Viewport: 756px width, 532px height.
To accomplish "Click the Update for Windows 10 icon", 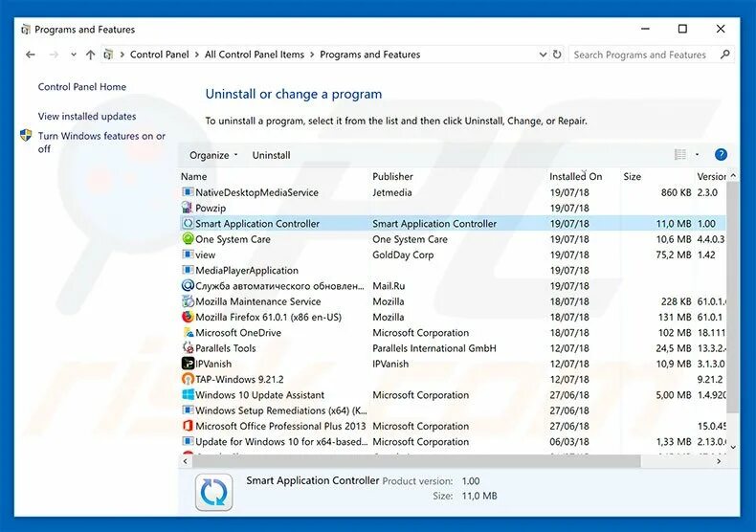I will (x=188, y=441).
